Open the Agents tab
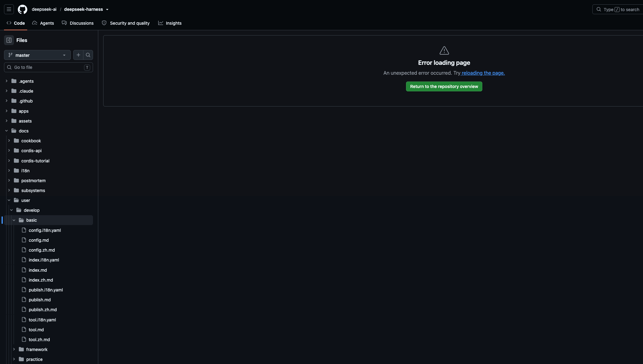 click(x=43, y=23)
